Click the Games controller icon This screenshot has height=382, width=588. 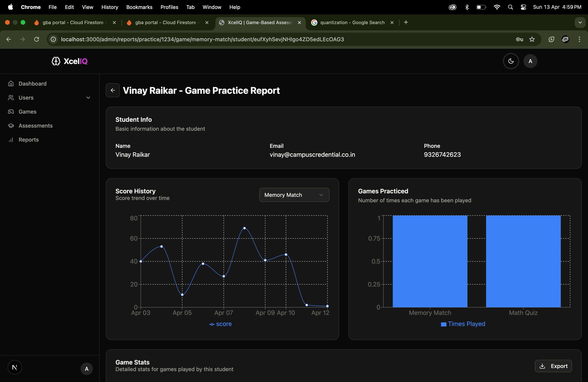(x=11, y=112)
